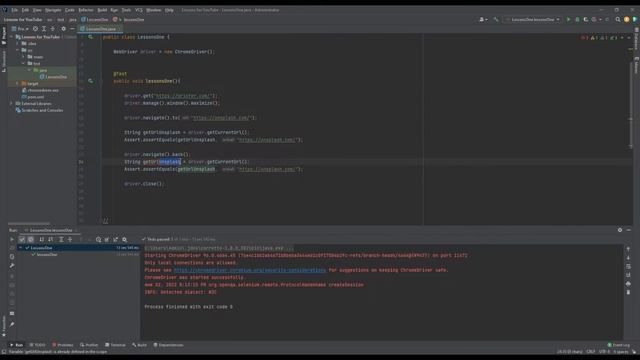Open the test history clock icon

click(98, 240)
